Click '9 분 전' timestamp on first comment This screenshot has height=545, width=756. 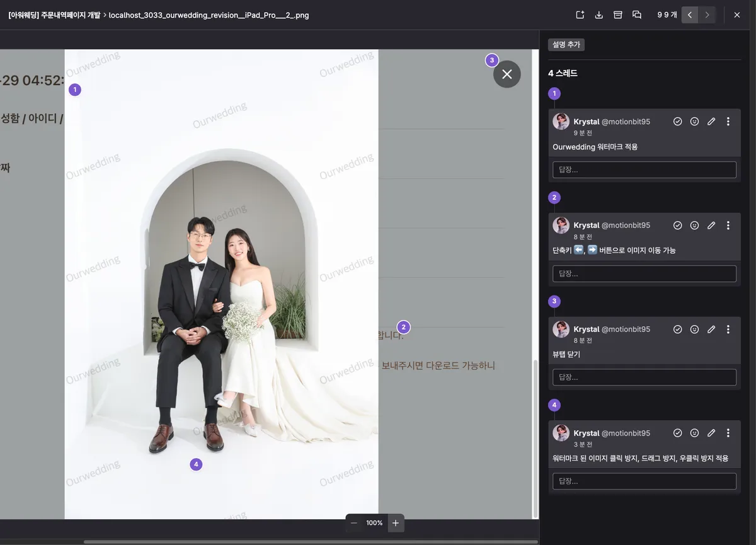583,133
